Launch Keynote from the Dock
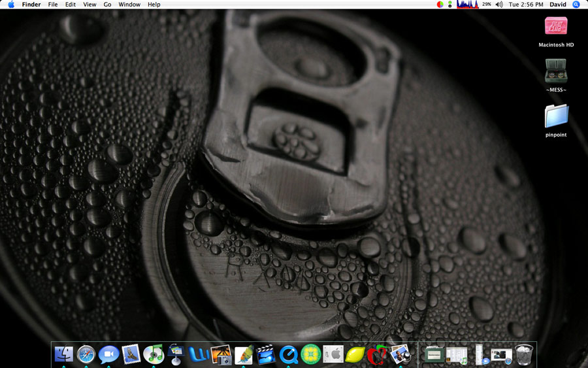Image resolution: width=588 pixels, height=368 pixels. 176,354
